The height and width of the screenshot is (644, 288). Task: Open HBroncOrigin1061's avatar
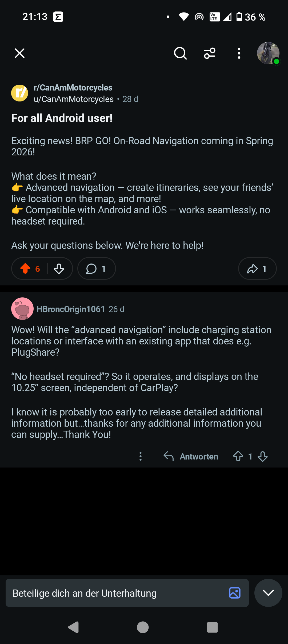(22, 309)
